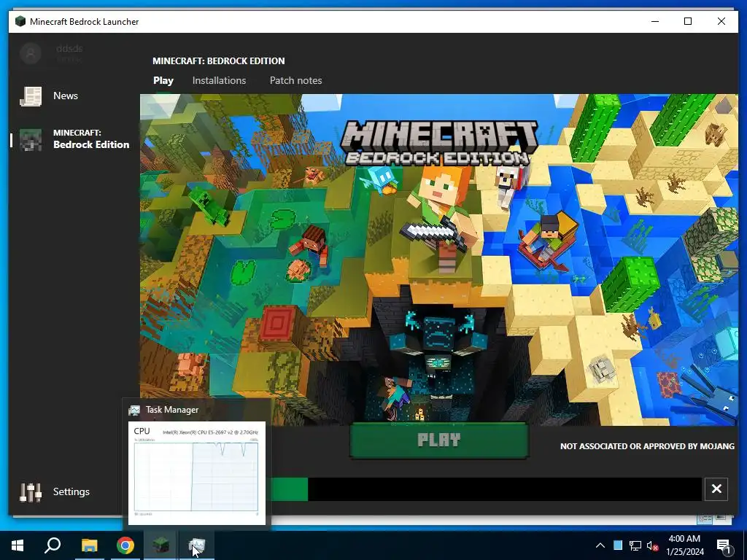Open the Task Manager preview thumbnail
The image size is (747, 560).
tap(197, 472)
